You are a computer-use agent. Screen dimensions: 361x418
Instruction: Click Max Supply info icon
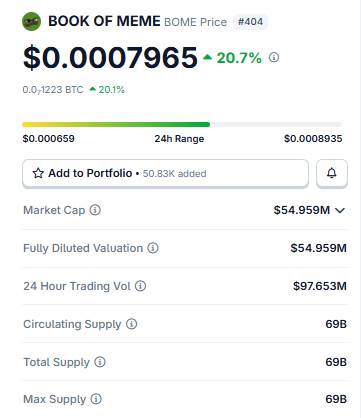[96, 399]
